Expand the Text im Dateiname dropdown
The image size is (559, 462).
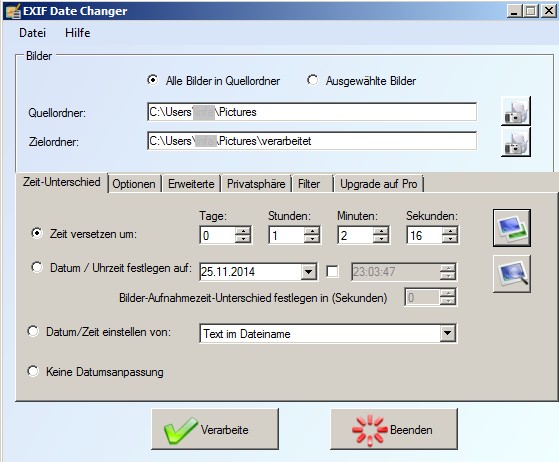[x=447, y=334]
